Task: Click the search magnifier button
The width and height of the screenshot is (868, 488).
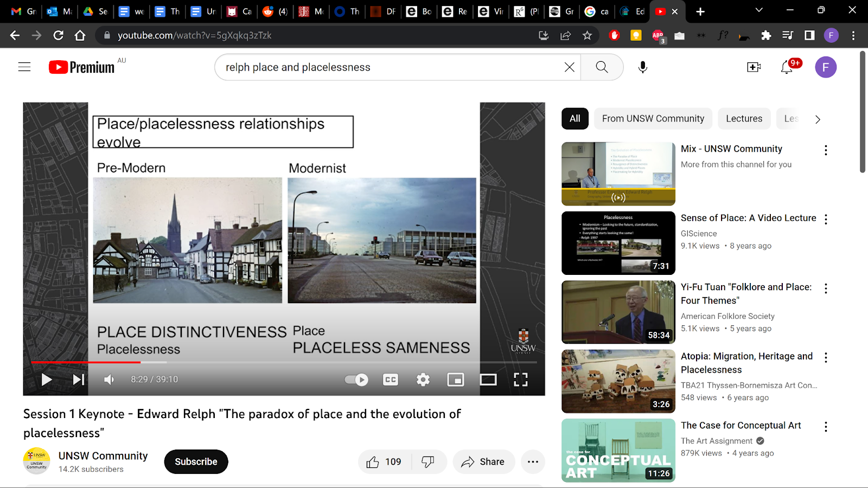Action: [602, 67]
